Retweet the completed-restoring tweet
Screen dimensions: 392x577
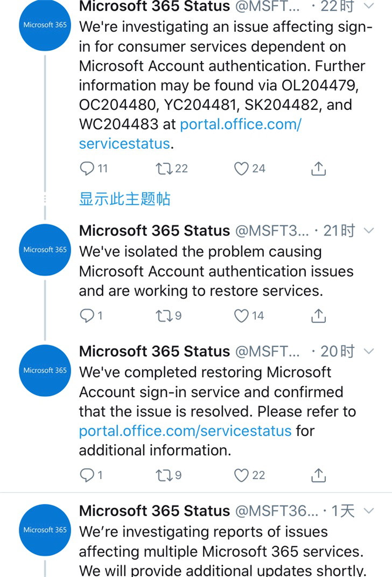(164, 475)
